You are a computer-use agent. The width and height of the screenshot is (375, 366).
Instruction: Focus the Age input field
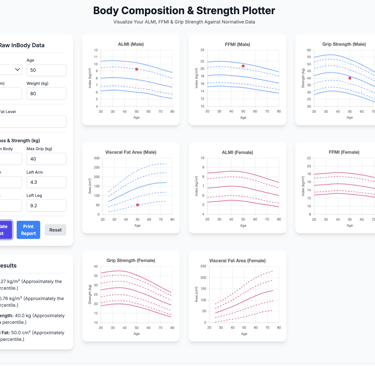pyautogui.click(x=46, y=70)
